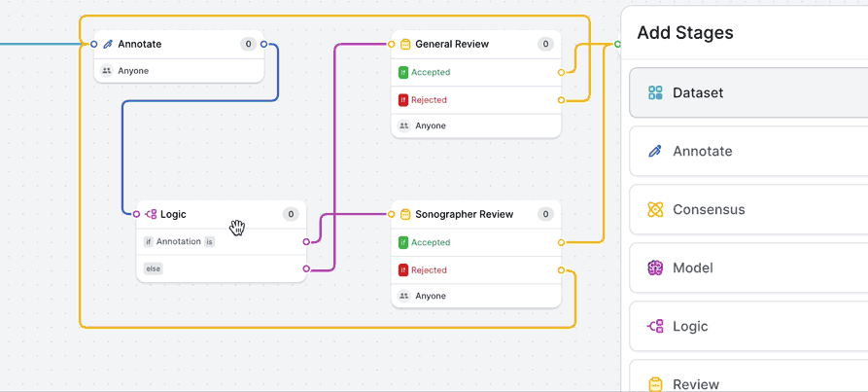
Task: Add a Logic stage from the panel
Action: pyautogui.click(x=748, y=326)
